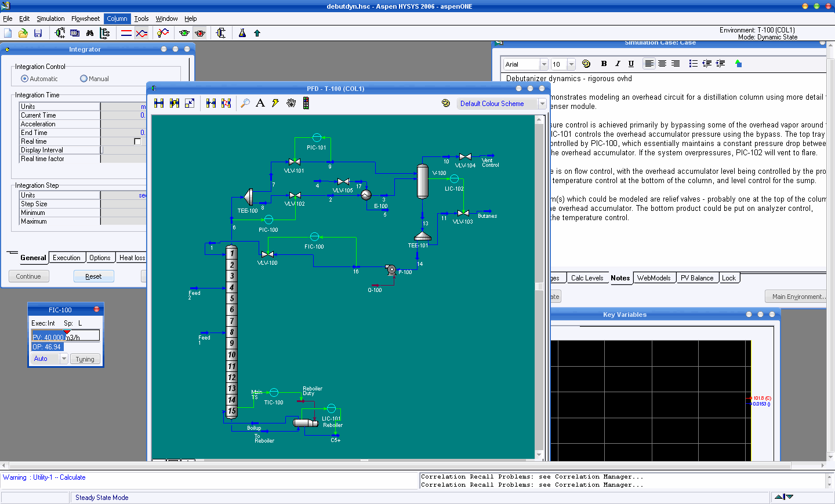Screen dimensions: 835x504
Task: Click the first attach mode icon in PFD toolbar
Action: 159,103
